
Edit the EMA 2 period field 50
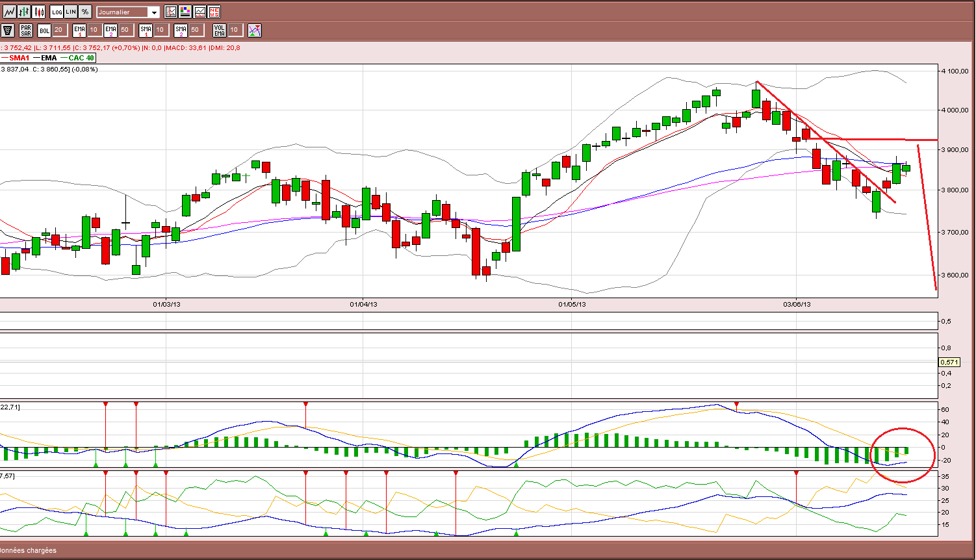126,30
